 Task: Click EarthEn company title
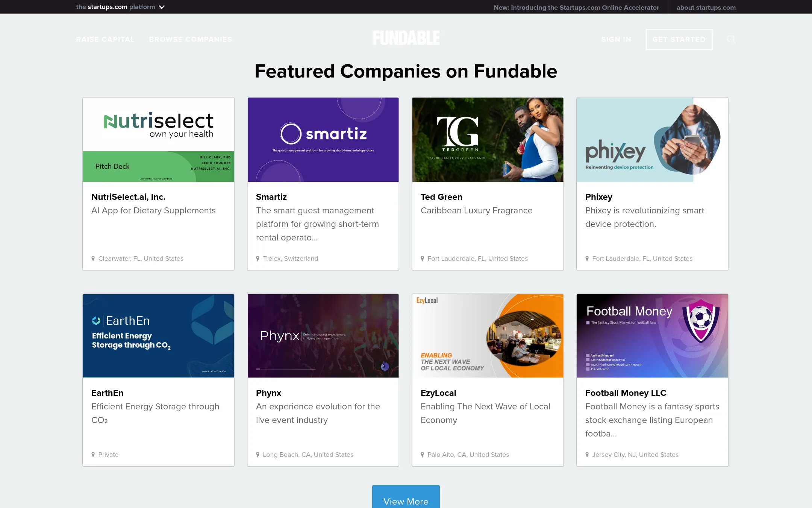(x=107, y=393)
